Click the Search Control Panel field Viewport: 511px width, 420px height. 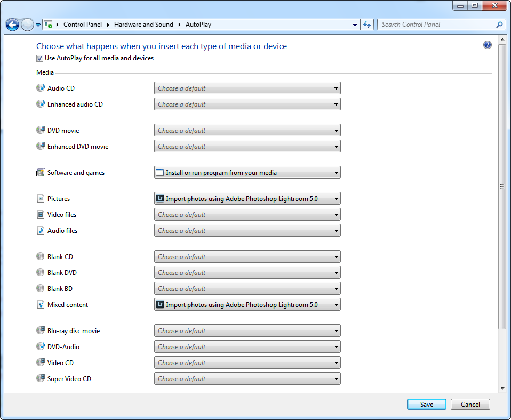[x=436, y=25]
